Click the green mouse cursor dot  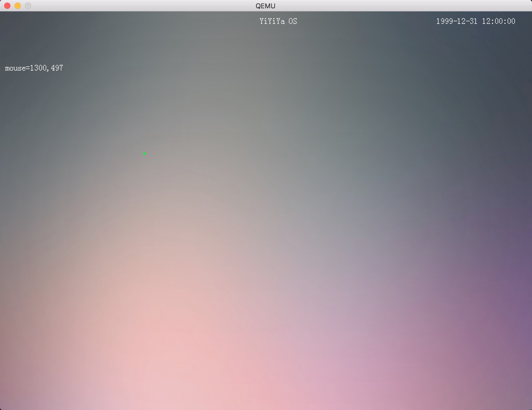tap(144, 154)
